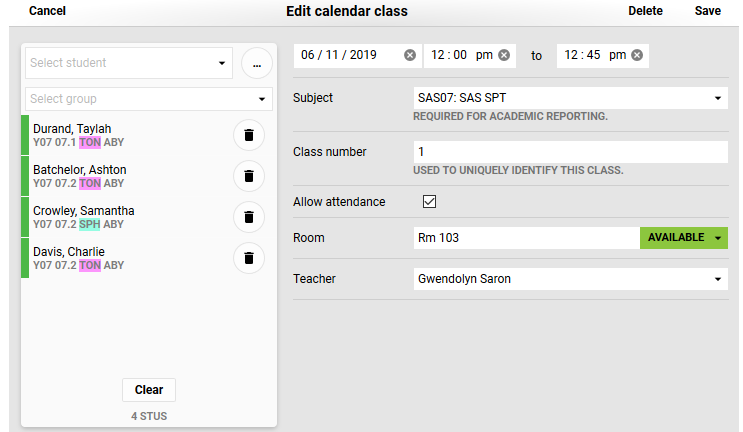Open the room AVAILABLE status dropdown

click(x=718, y=238)
